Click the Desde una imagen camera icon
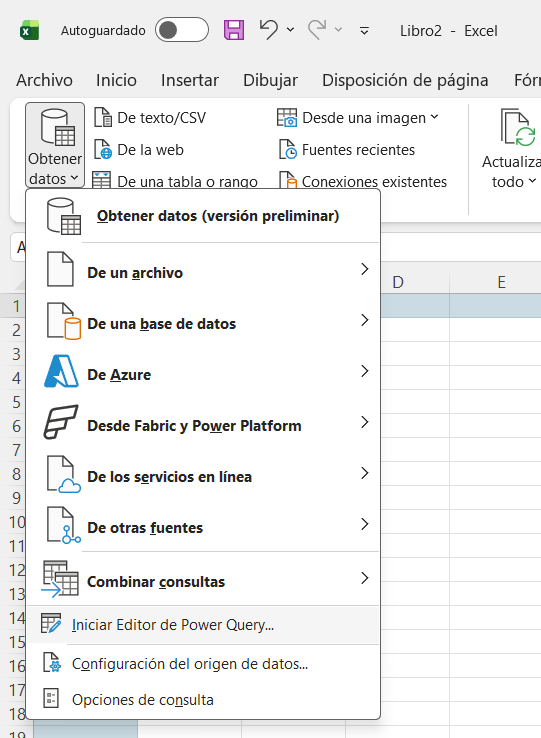Viewport: 541px width, 738px height. [x=287, y=118]
